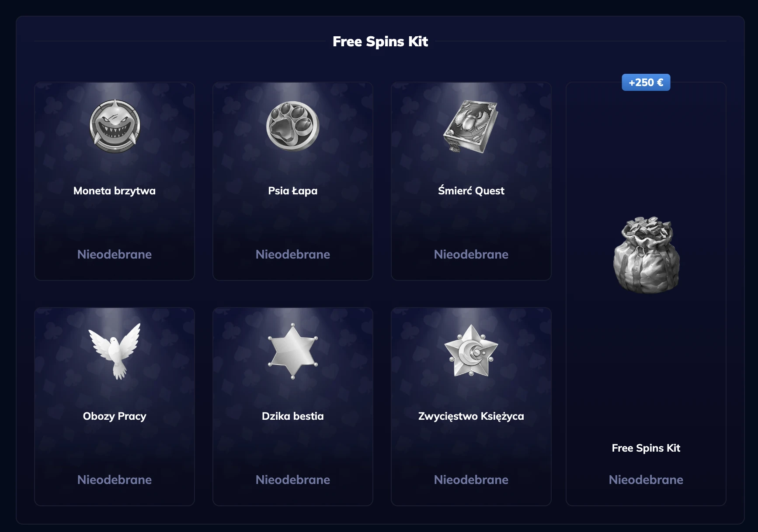The image size is (758, 532).
Task: Click Nieodebrane under Psia Łapa
Action: point(293,255)
